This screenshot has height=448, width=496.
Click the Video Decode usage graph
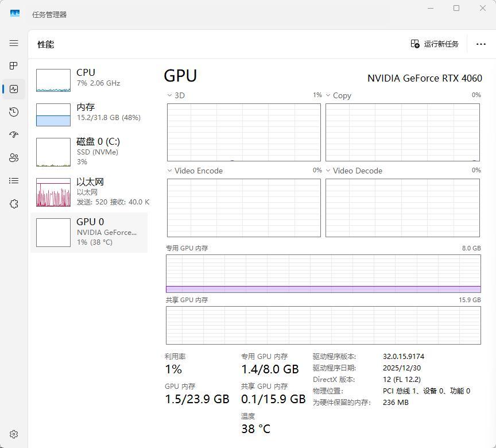point(402,208)
